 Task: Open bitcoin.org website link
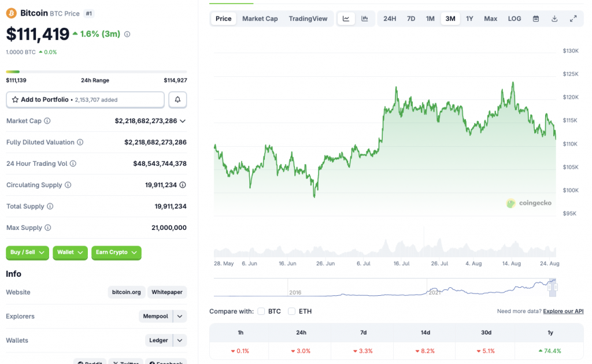[x=127, y=292]
